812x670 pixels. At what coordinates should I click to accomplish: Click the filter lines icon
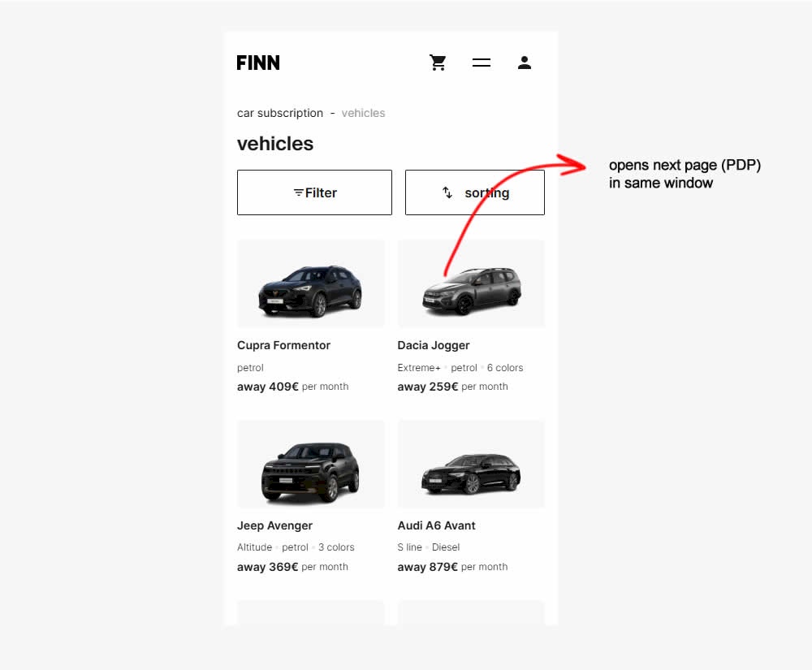coord(298,192)
